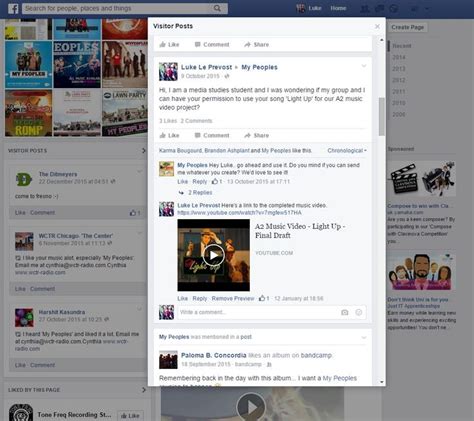The height and width of the screenshot is (421, 474).
Task: Open options chevron on Luke's post
Action: 364,66
